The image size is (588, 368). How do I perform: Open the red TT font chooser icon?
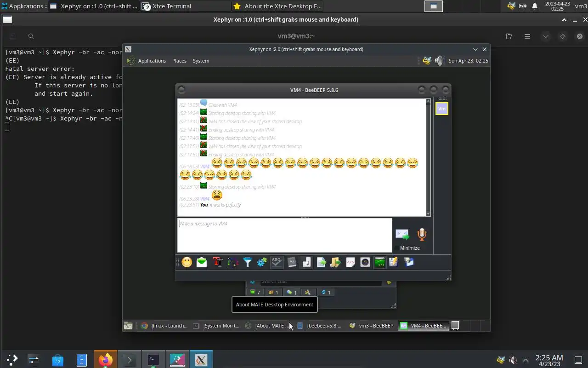pos(218,262)
